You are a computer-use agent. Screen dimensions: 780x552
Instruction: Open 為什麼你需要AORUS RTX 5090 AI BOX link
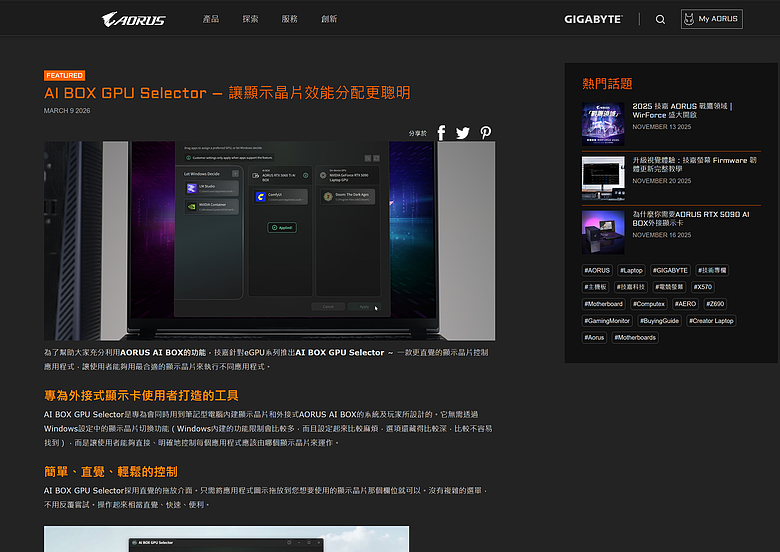[x=690, y=219]
